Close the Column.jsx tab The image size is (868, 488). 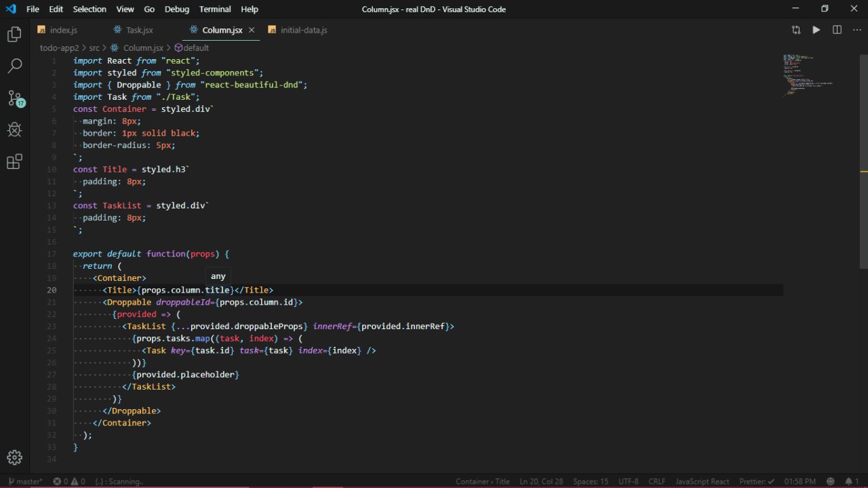click(252, 30)
